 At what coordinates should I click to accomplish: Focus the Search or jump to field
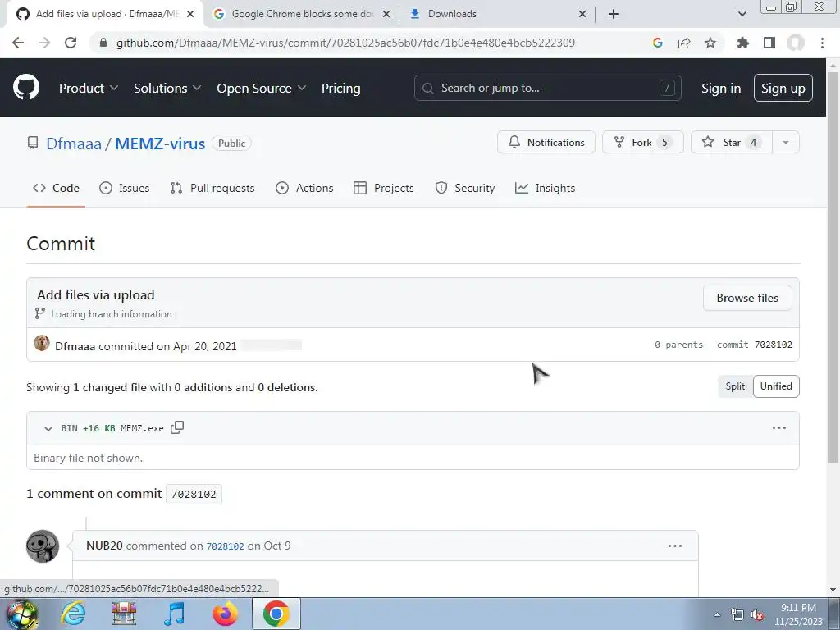tap(547, 88)
